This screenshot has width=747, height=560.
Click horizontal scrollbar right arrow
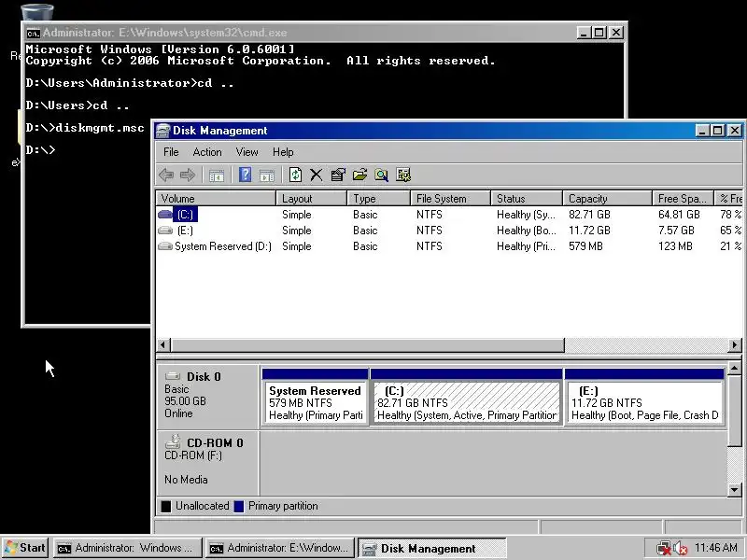tap(735, 344)
